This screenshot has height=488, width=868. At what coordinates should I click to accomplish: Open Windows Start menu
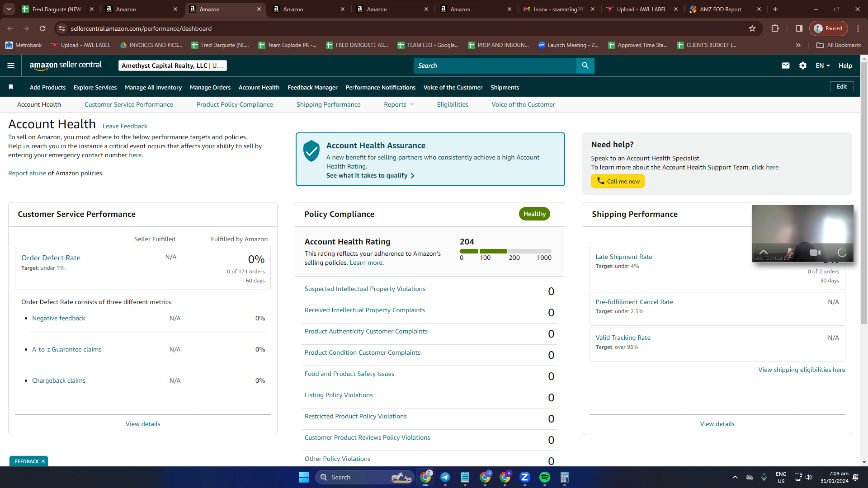pos(304,477)
